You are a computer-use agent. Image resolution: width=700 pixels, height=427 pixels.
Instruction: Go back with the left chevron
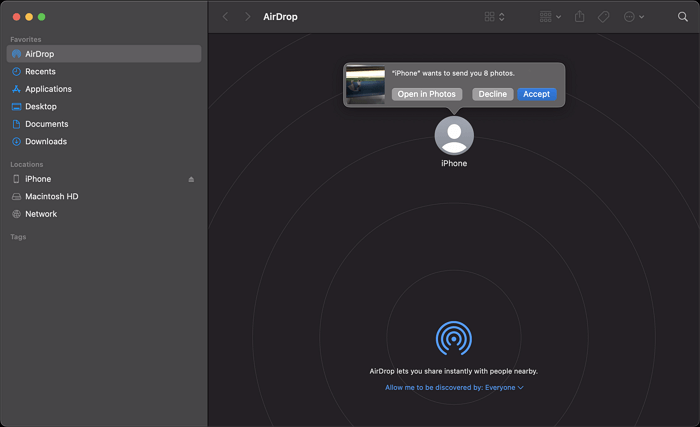[x=225, y=17]
